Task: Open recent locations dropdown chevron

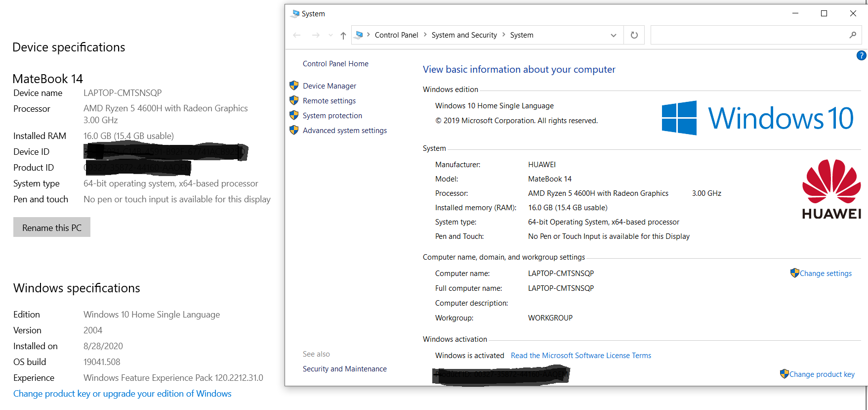Action: click(331, 35)
